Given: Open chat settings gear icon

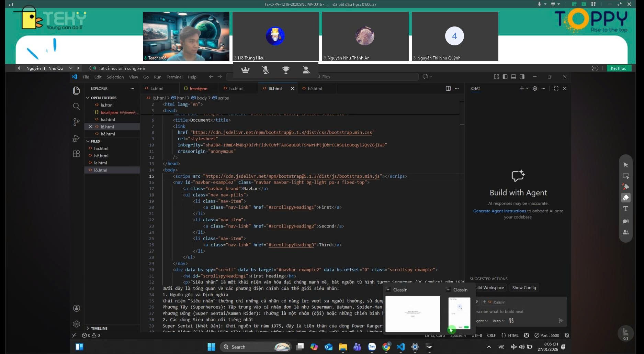Looking at the screenshot, I should pos(534,88).
